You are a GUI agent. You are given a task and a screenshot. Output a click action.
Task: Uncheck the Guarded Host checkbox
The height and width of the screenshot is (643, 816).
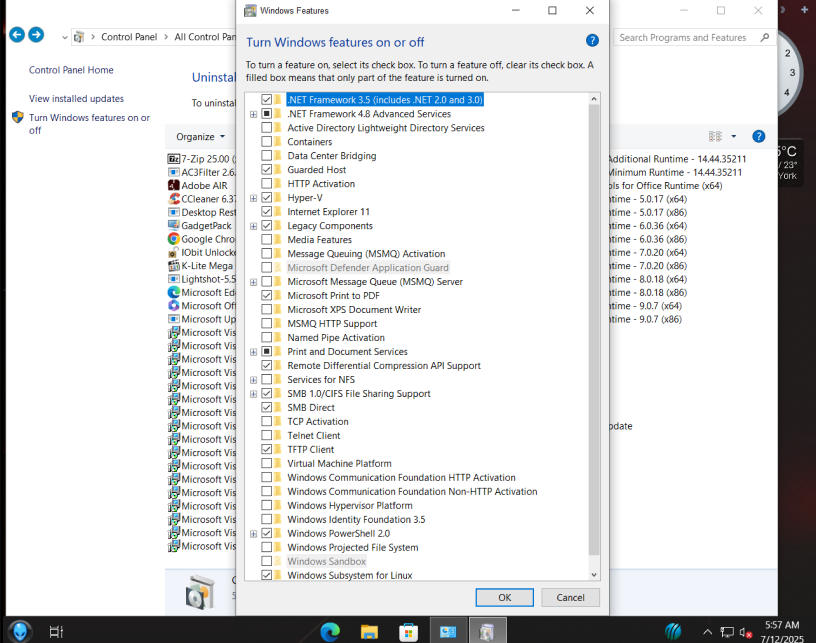coord(266,170)
